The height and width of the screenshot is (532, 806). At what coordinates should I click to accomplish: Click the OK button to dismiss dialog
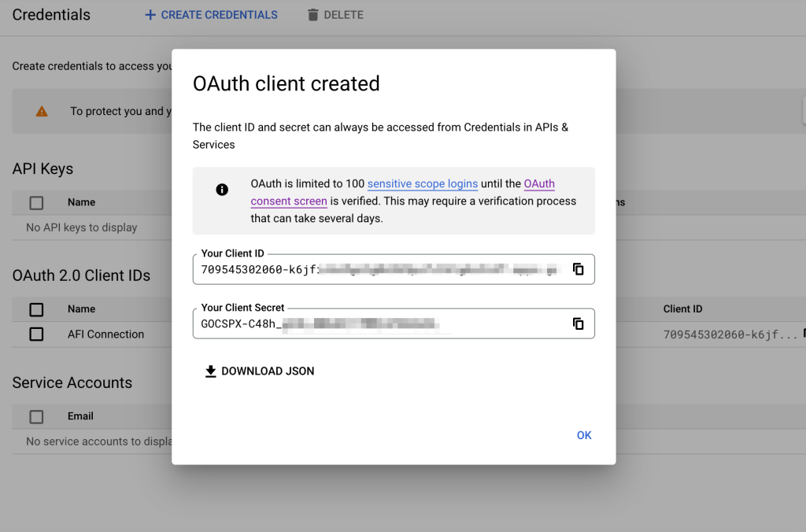pyautogui.click(x=584, y=435)
